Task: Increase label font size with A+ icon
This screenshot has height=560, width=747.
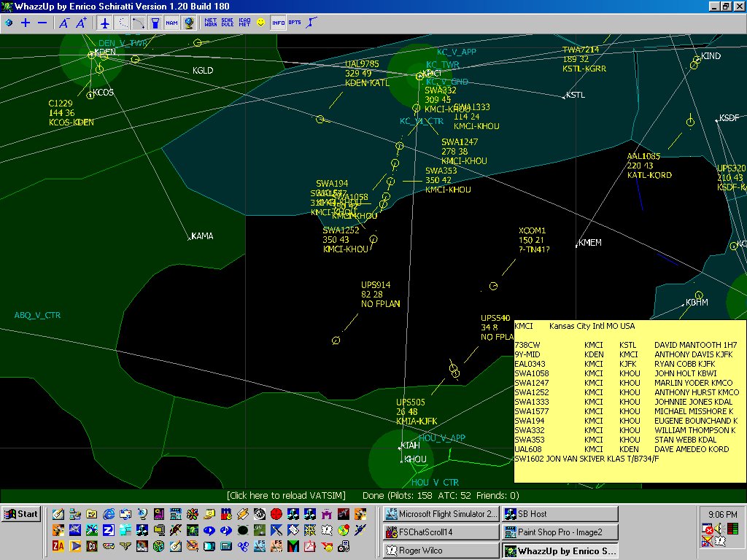Action: pyautogui.click(x=82, y=23)
